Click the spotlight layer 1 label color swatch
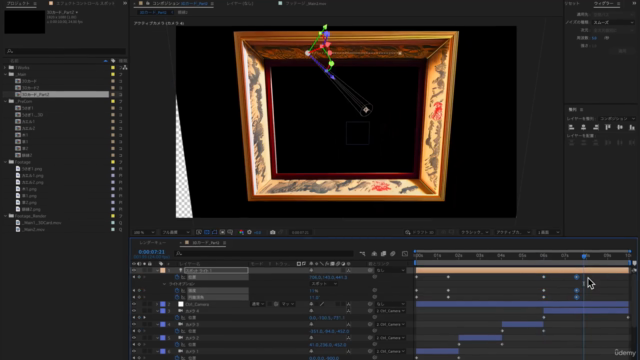The width and height of the screenshot is (640, 360). [x=163, y=270]
